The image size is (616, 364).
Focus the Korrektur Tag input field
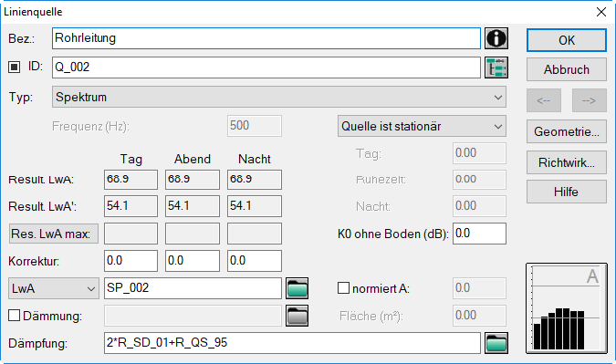click(131, 261)
